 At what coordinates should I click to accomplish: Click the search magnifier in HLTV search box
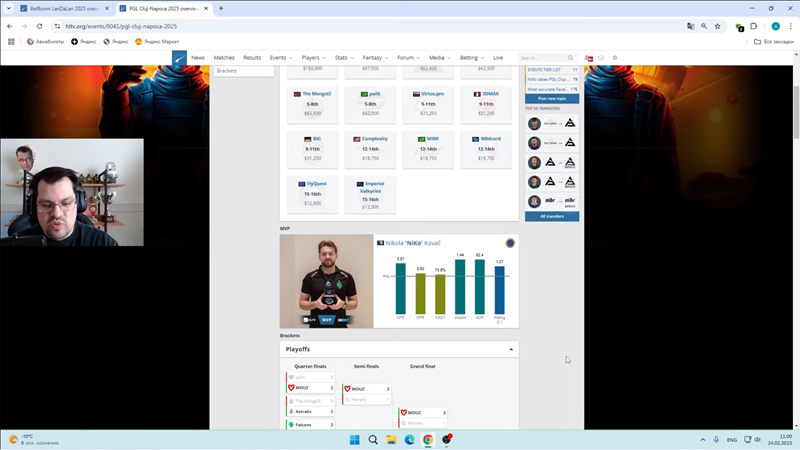[570, 58]
